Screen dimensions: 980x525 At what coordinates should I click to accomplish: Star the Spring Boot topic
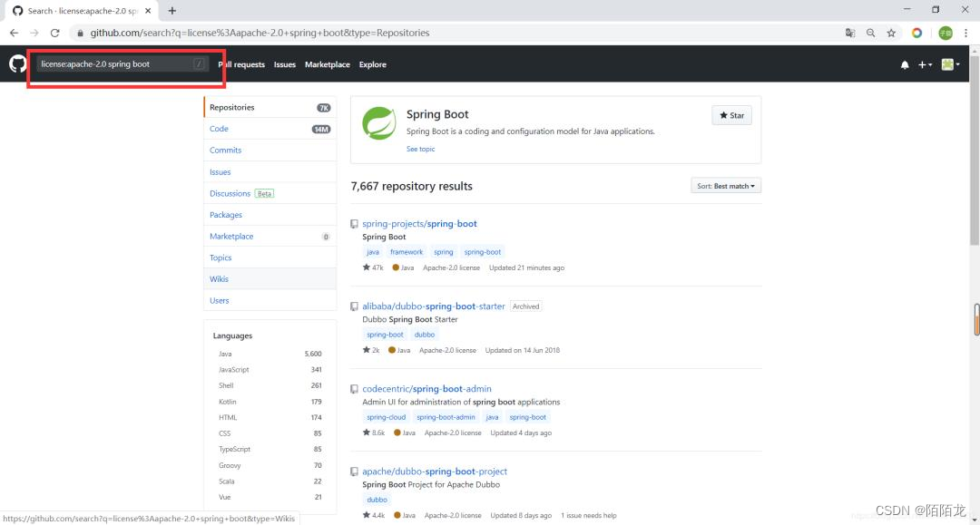pos(731,115)
